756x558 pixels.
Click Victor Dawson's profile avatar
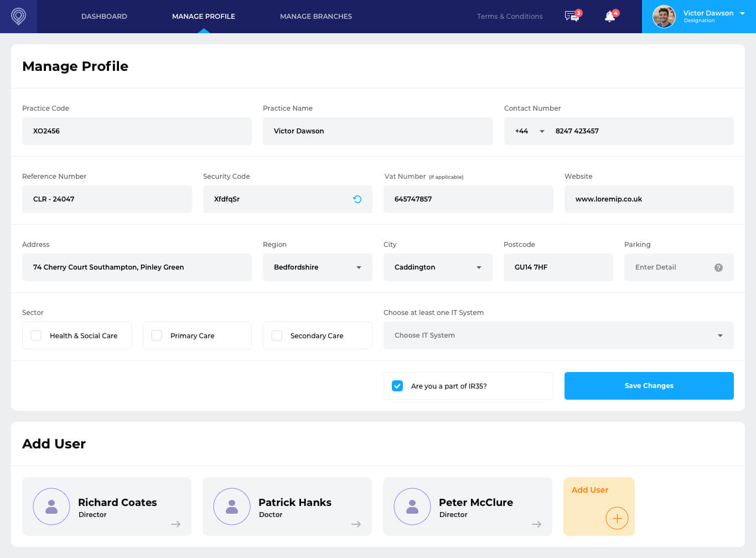click(664, 17)
